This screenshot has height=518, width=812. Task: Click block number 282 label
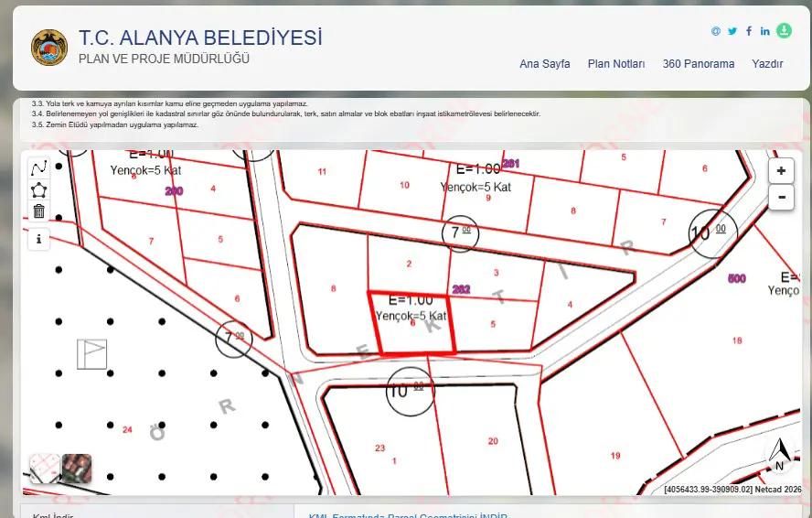tap(461, 289)
